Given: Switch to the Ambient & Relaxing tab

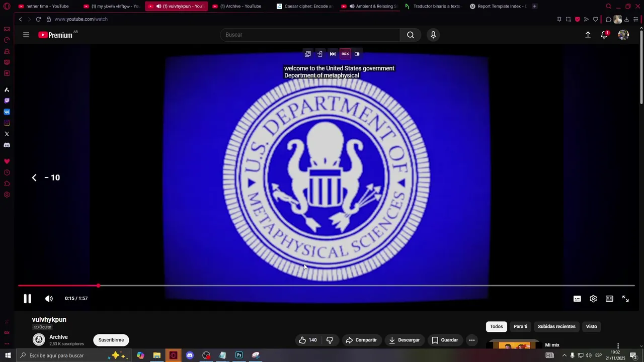Looking at the screenshot, I should pos(369,7).
